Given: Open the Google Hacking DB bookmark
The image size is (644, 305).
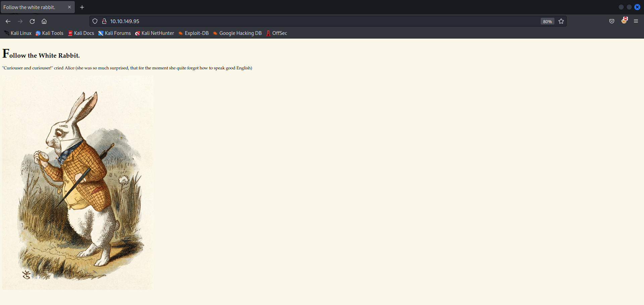Looking at the screenshot, I should [x=237, y=33].
